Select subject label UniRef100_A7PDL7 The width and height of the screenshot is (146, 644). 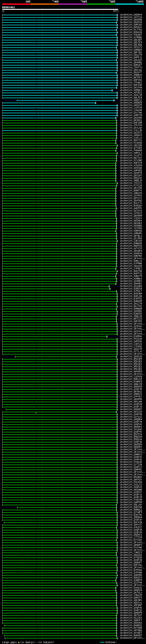(x=131, y=291)
